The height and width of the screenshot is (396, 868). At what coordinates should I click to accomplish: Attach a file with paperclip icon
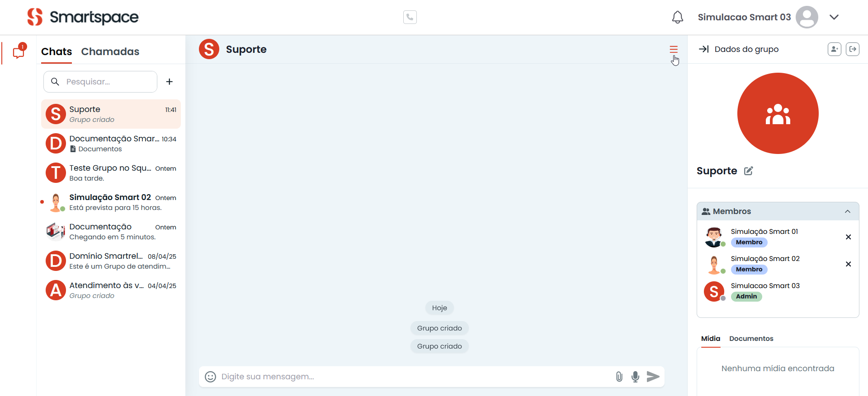click(619, 377)
